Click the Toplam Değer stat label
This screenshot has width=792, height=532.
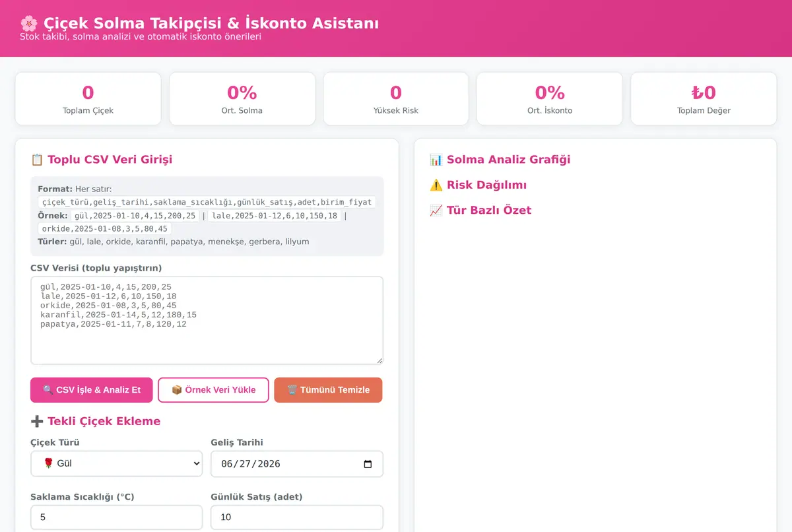click(x=704, y=110)
